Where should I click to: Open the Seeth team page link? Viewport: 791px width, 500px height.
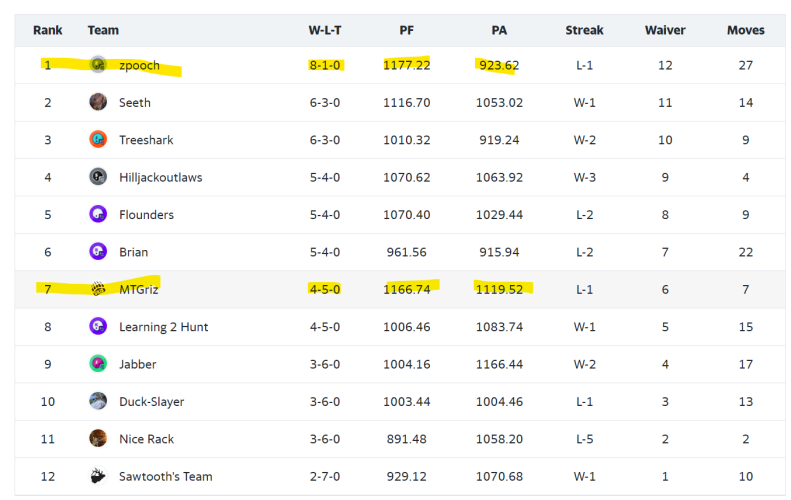point(135,103)
